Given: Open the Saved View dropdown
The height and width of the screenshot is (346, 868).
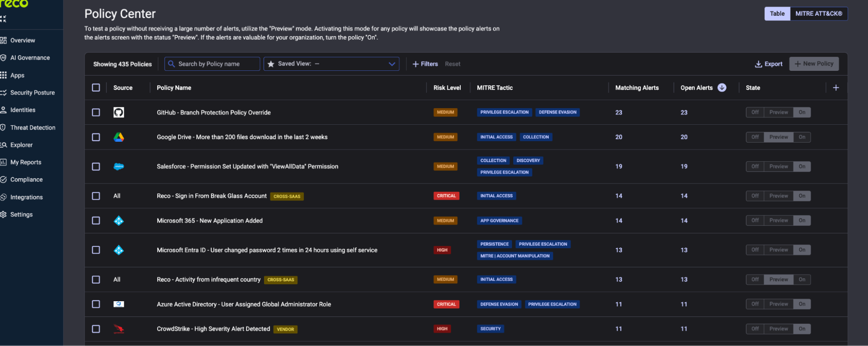Looking at the screenshot, I should pos(331,64).
